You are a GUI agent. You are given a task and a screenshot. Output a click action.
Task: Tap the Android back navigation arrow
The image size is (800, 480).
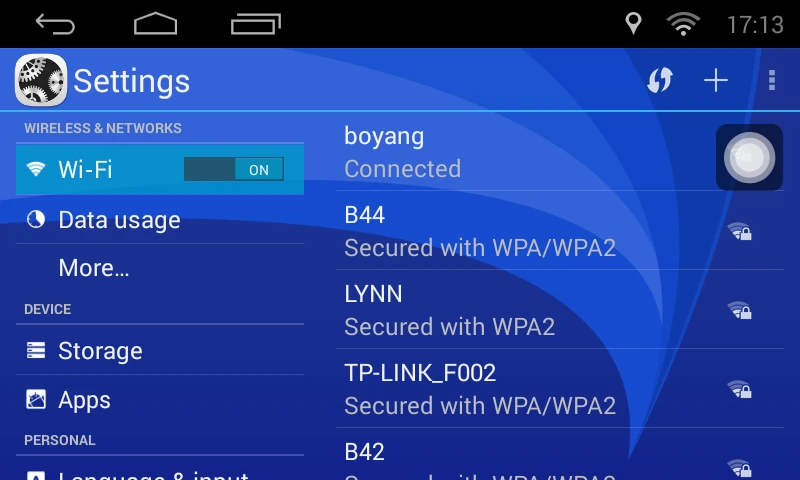pyautogui.click(x=55, y=24)
